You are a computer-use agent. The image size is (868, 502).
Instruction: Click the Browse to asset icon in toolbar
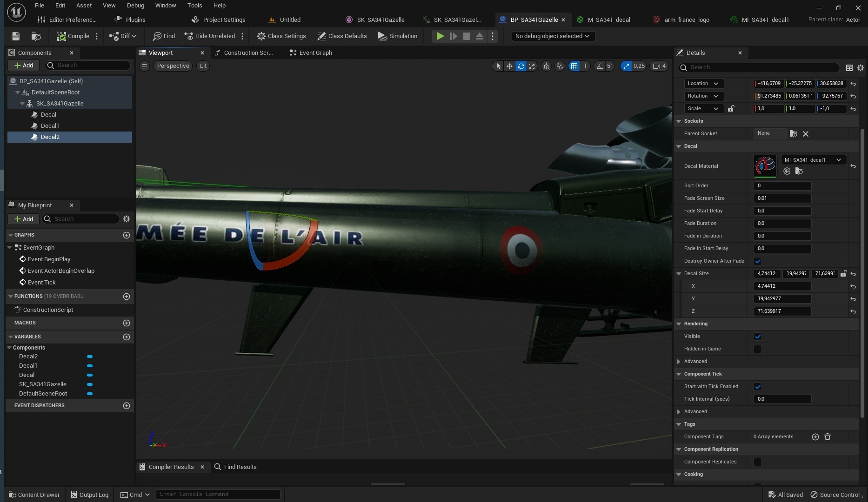[x=36, y=36]
